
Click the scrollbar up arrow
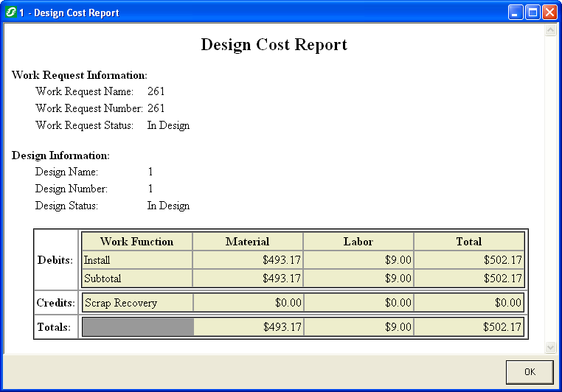pyautogui.click(x=549, y=30)
